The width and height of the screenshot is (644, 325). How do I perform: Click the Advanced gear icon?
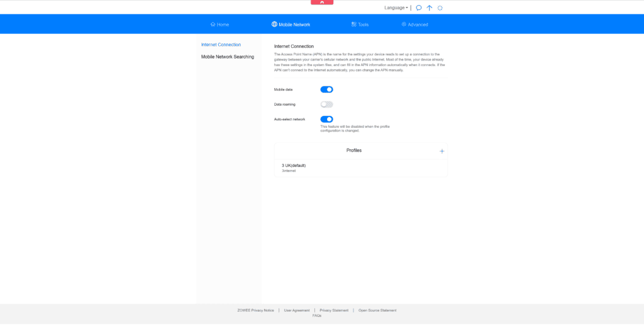pos(404,25)
